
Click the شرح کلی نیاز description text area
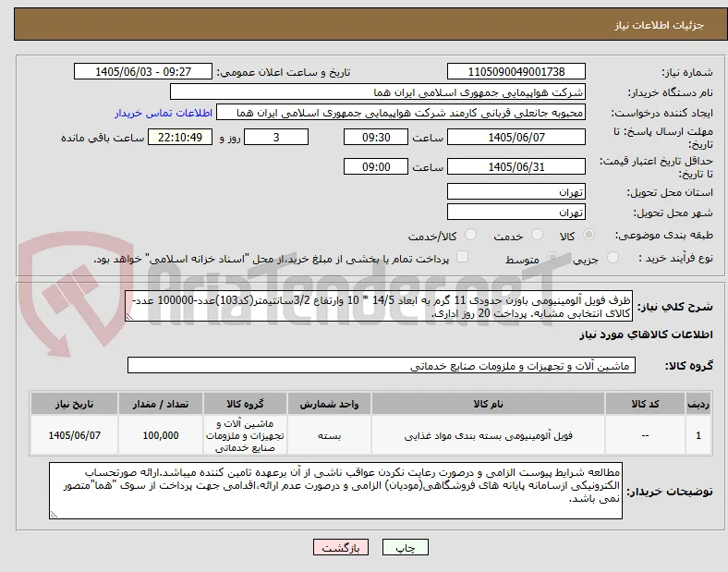click(379, 307)
